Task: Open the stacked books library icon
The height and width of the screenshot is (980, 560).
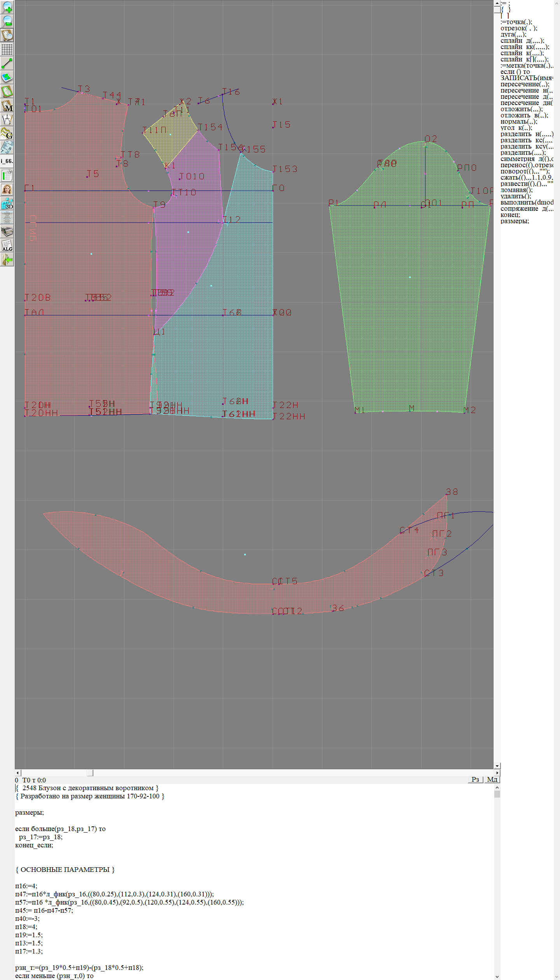Action: coord(7,232)
